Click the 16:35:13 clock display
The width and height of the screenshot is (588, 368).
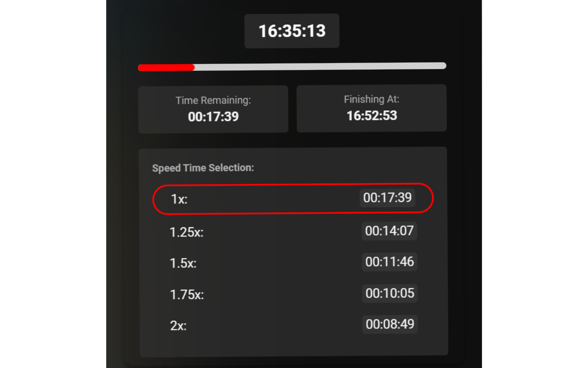292,31
